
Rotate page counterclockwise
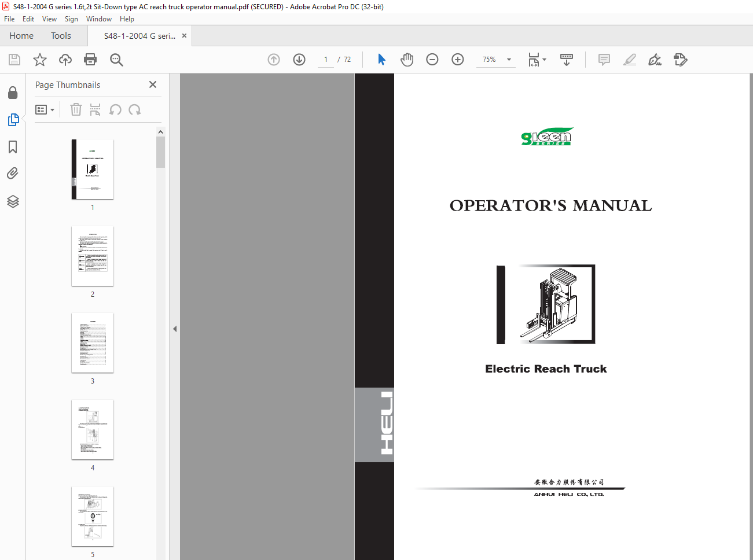[x=115, y=109]
